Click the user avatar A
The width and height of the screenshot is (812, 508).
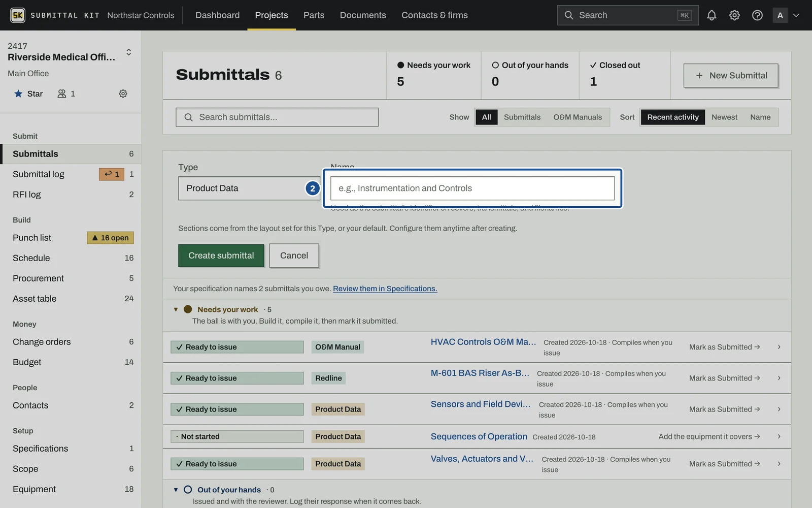[780, 15]
